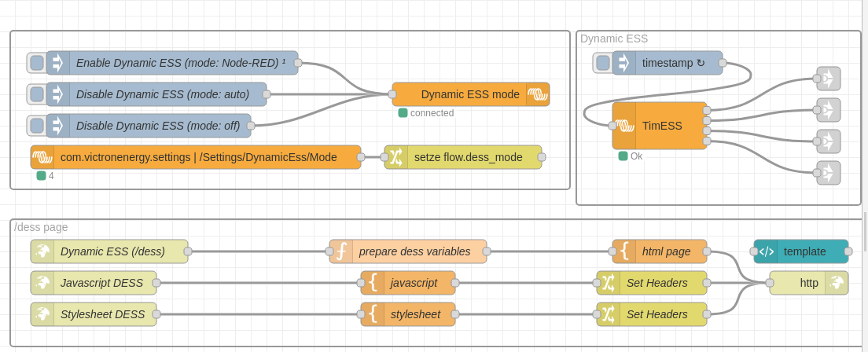Click input port of Dynamic ESS mode node
Screen dimensions: 868x352
392,94
